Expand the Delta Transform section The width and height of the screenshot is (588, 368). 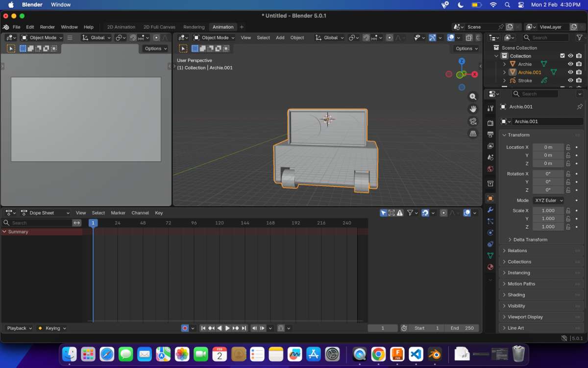(530, 239)
